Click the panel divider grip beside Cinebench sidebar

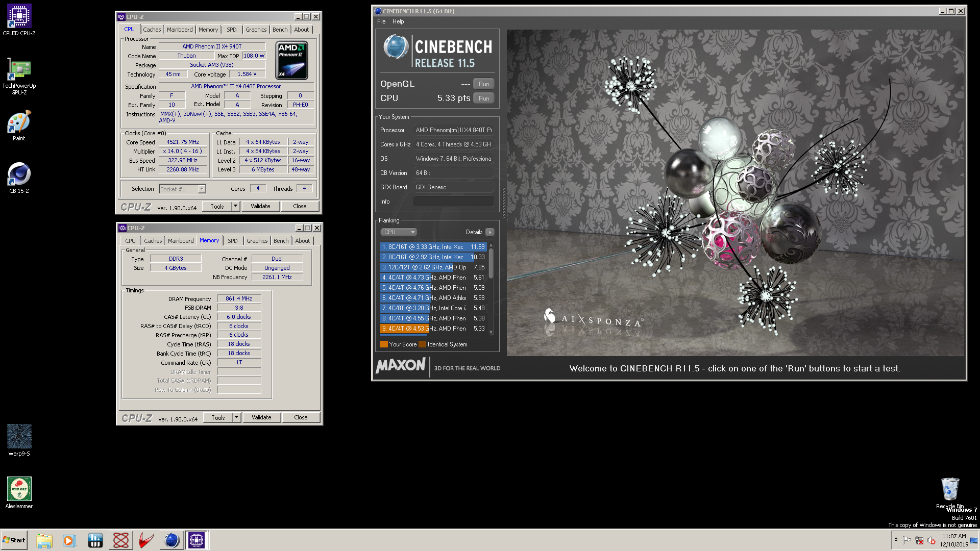504,203
